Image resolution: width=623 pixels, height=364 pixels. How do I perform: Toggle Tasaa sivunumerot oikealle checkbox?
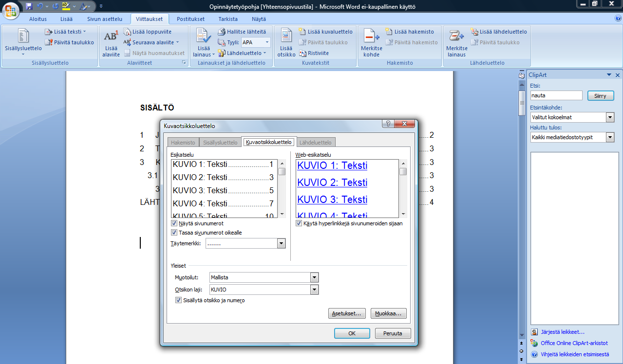coord(174,233)
